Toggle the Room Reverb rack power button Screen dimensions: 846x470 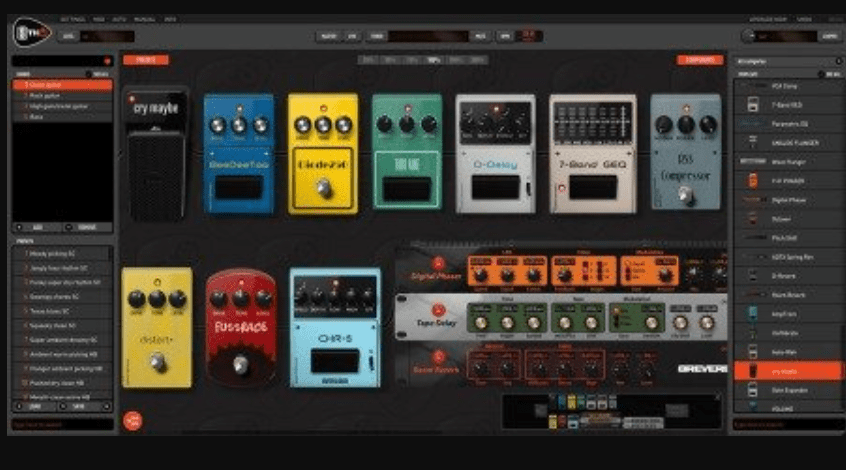pos(438,357)
